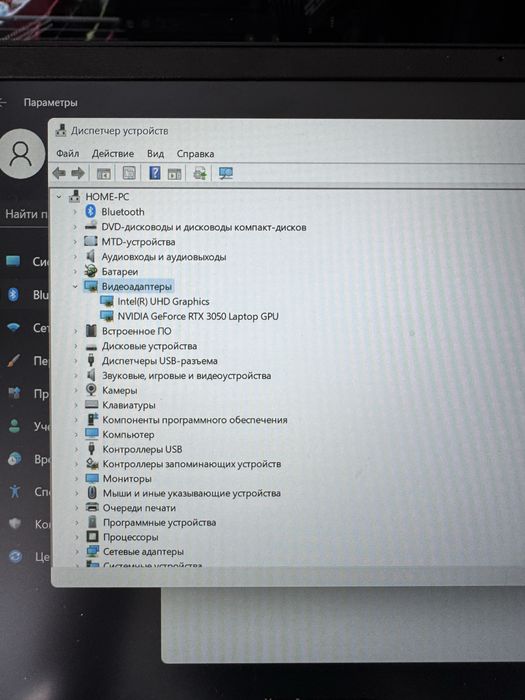Select the Компьютер tree item
525x700 pixels.
[x=129, y=434]
